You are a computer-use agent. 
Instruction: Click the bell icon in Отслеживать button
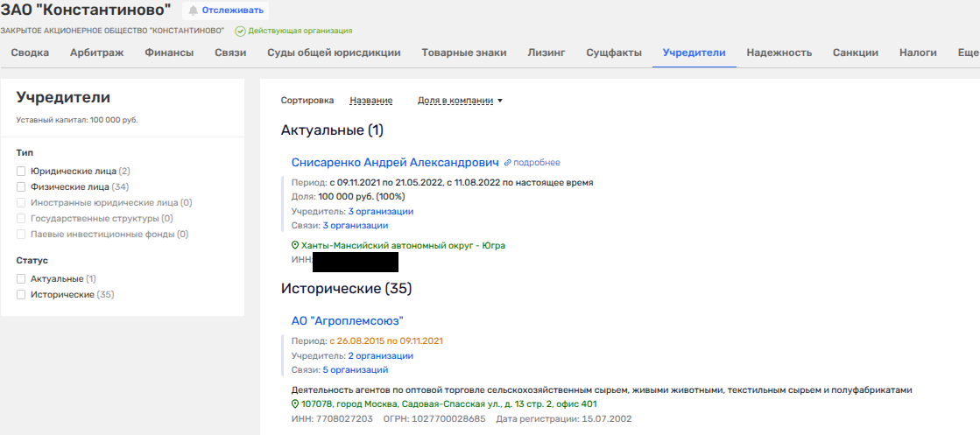pos(194,11)
